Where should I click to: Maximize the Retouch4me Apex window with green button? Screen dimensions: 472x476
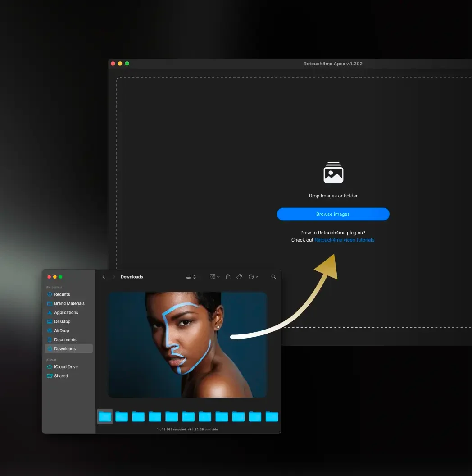pos(127,64)
